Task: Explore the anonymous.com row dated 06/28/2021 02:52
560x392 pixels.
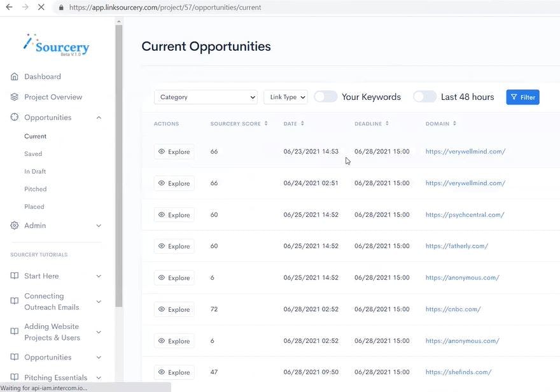Action: [174, 341]
